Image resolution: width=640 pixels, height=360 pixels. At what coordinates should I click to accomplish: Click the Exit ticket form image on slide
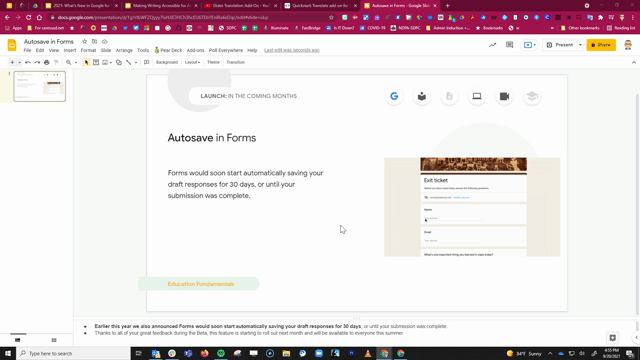[x=472, y=207]
